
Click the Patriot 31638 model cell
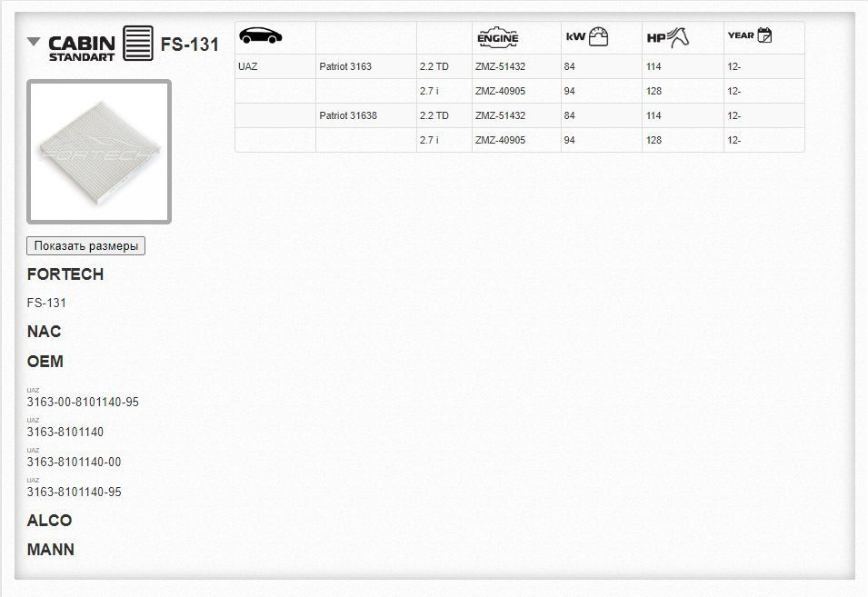[348, 115]
